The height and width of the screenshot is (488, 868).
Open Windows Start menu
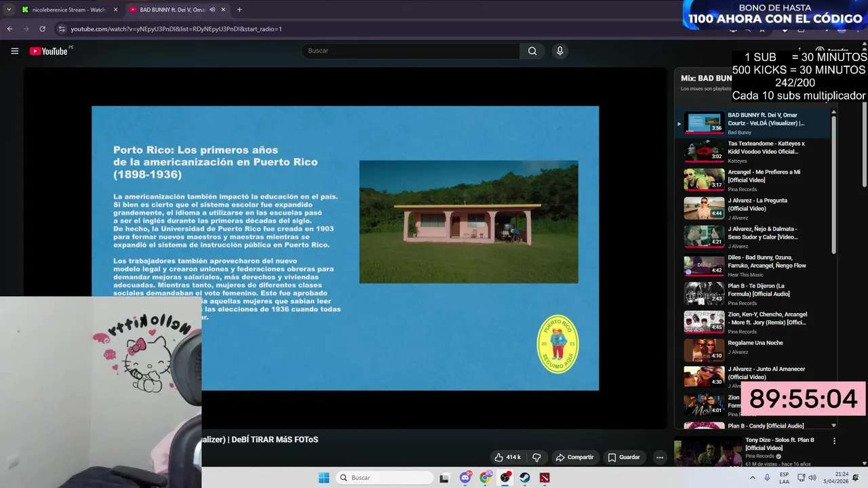pyautogui.click(x=323, y=478)
